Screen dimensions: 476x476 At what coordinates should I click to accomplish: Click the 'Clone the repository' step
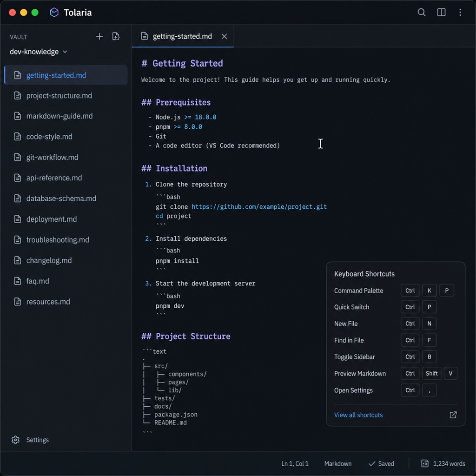coord(191,184)
